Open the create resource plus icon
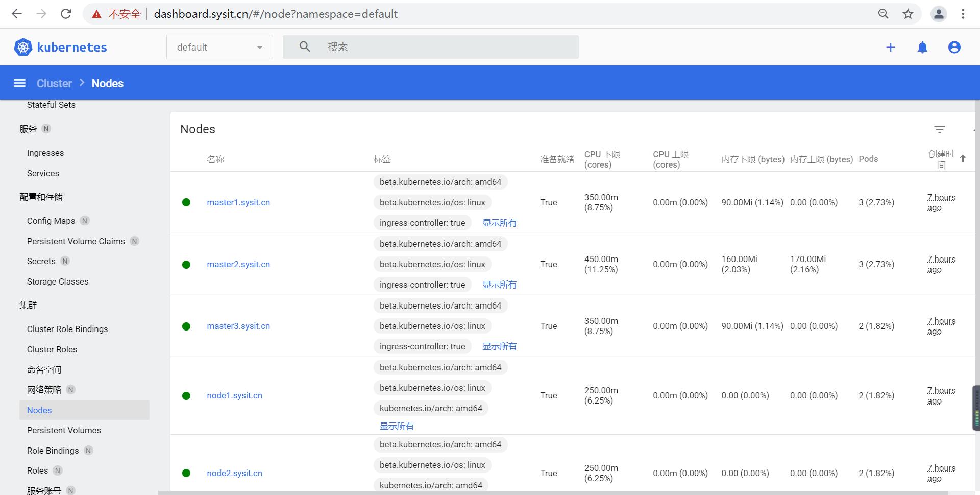Screen dimensions: 980x495 pos(890,47)
